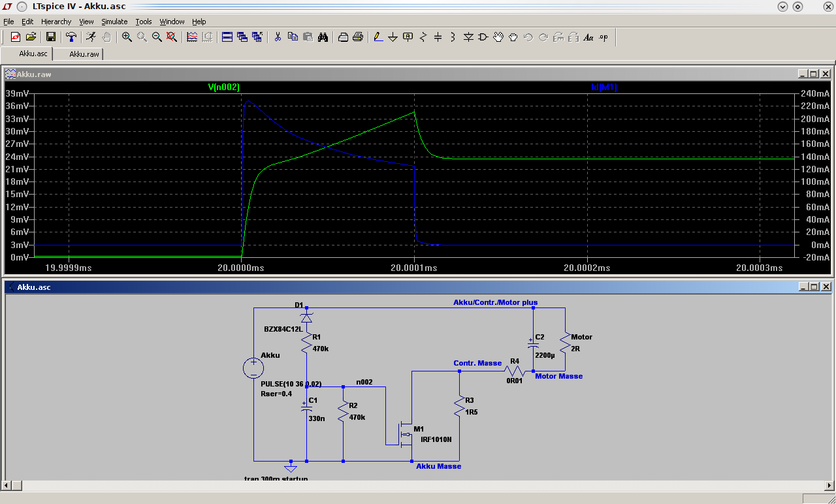This screenshot has height=504, width=836.
Task: Open the Simulate menu
Action: (x=114, y=22)
